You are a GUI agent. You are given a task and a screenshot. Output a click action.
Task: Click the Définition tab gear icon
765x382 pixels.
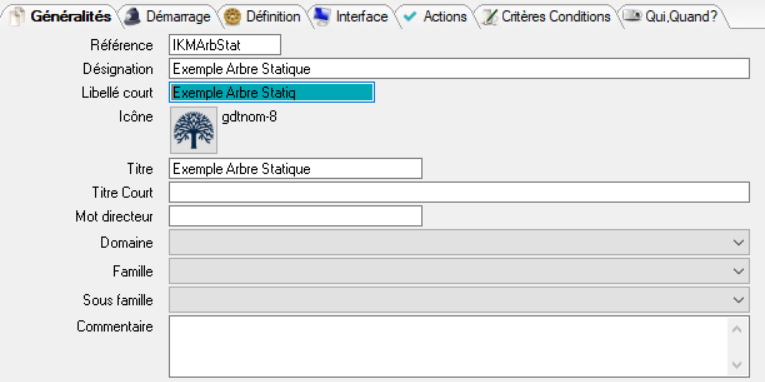[232, 17]
